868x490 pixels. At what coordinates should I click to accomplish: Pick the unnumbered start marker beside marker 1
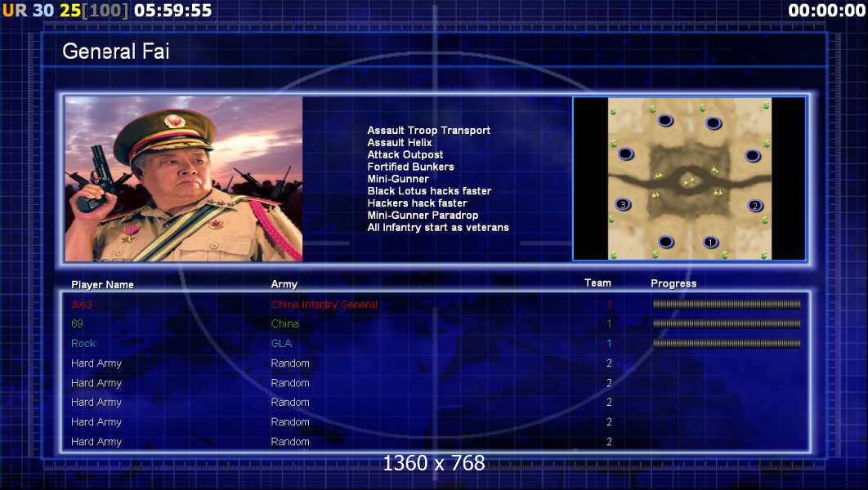pyautogui.click(x=666, y=242)
